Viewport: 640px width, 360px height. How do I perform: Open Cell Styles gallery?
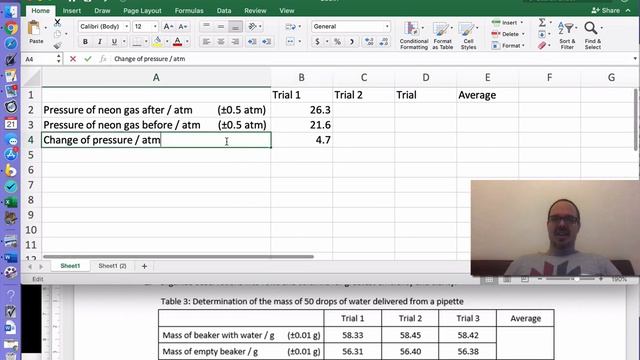469,36
